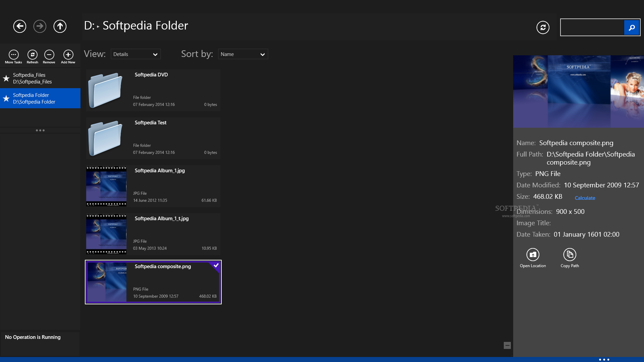The width and height of the screenshot is (644, 362).
Task: Click the '14 June 2012 11:35' date
Action: [x=150, y=200]
